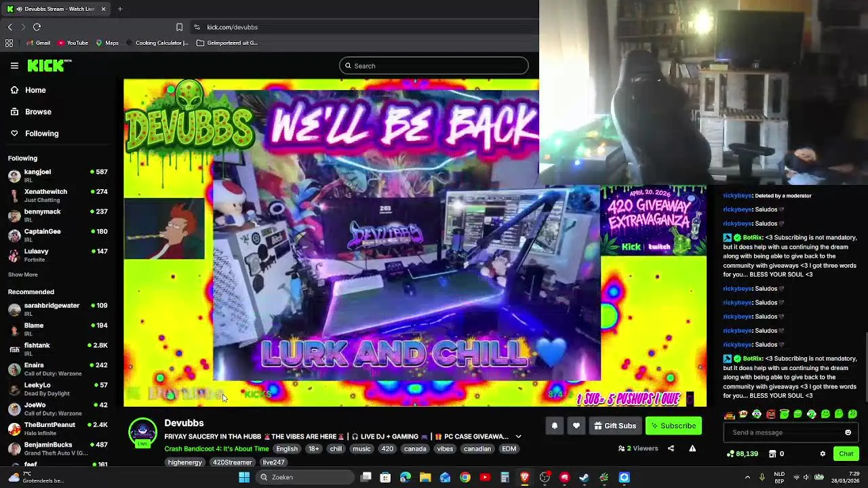The height and width of the screenshot is (488, 868).
Task: Open Xenathewitch's channel
Action: [x=58, y=195]
